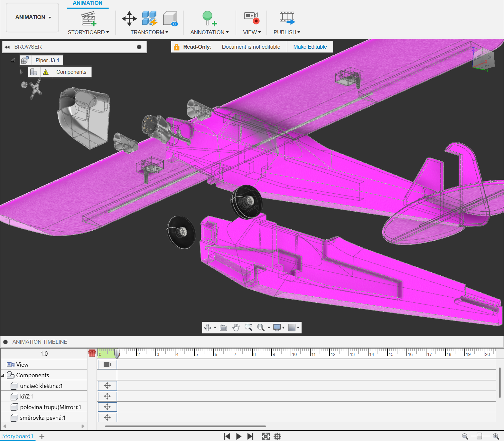The image size is (504, 441).
Task: Switch to the ANIMATION ribbon tab
Action: [88, 3]
